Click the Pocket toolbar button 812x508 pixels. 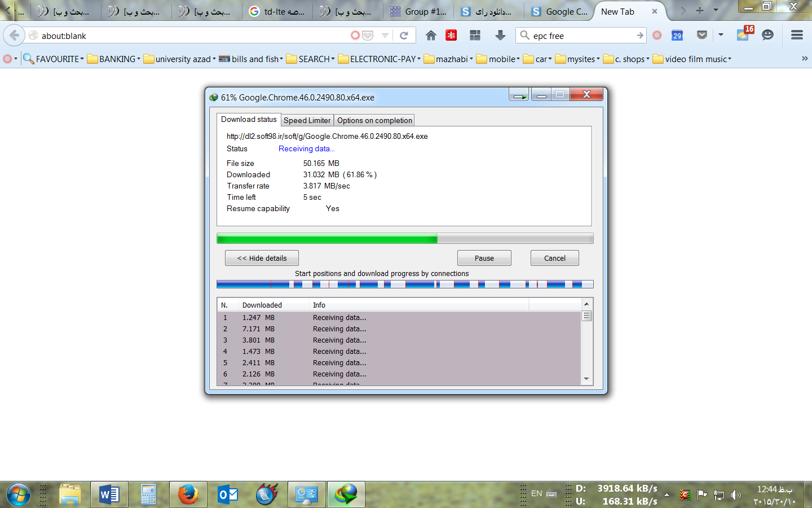pos(702,35)
